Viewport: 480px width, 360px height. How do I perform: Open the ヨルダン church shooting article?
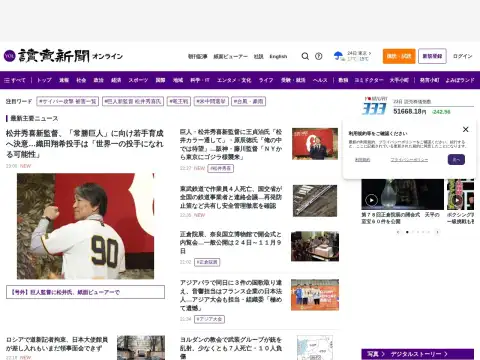231,348
